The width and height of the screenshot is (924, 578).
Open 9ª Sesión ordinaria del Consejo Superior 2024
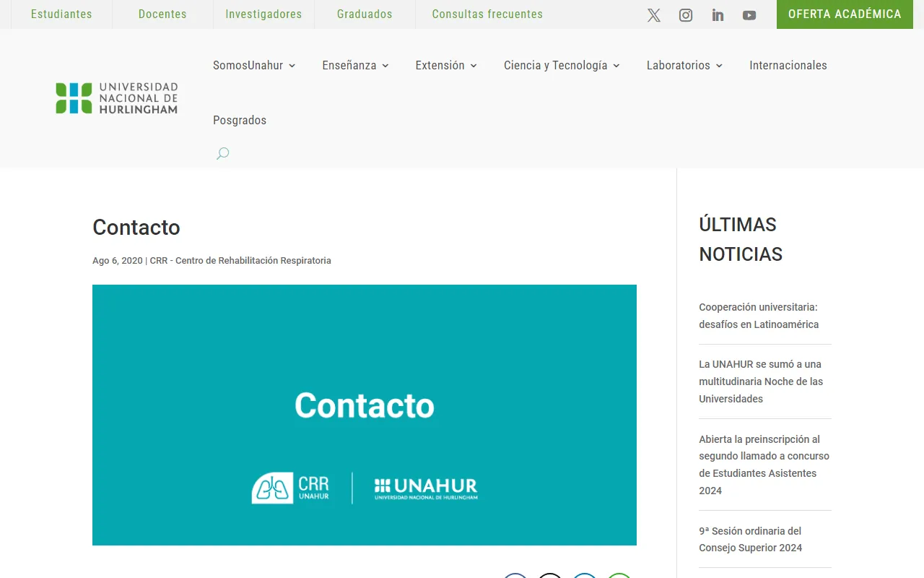751,539
